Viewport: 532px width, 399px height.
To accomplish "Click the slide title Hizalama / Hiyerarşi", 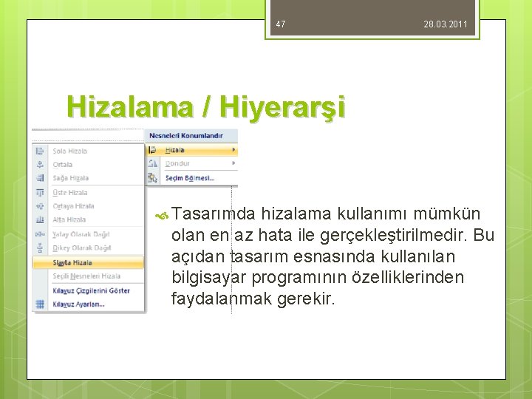I will (x=206, y=107).
